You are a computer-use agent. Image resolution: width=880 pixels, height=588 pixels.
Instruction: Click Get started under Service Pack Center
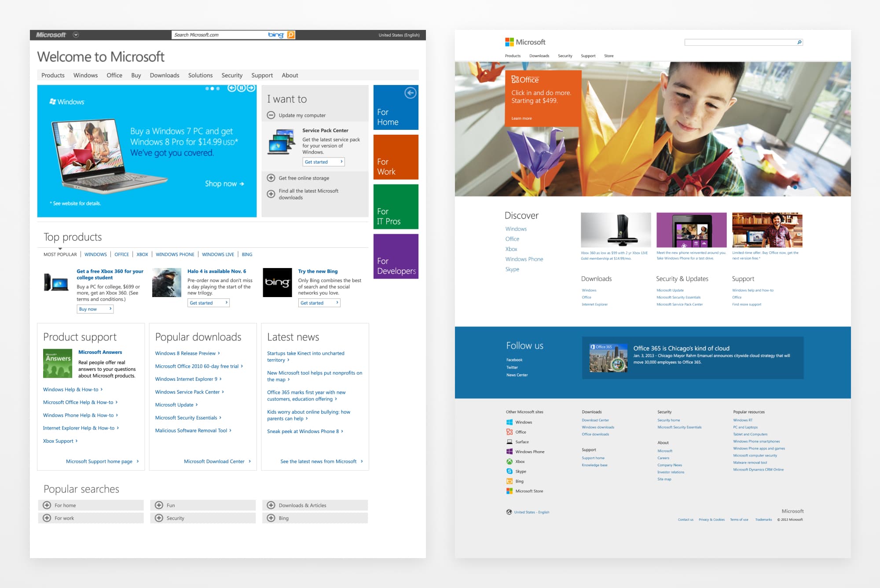323,162
